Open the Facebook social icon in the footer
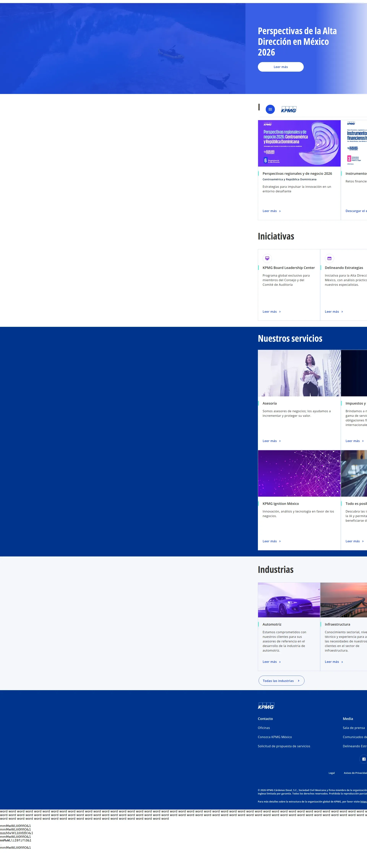This screenshot has height=868, width=367. (x=364, y=759)
